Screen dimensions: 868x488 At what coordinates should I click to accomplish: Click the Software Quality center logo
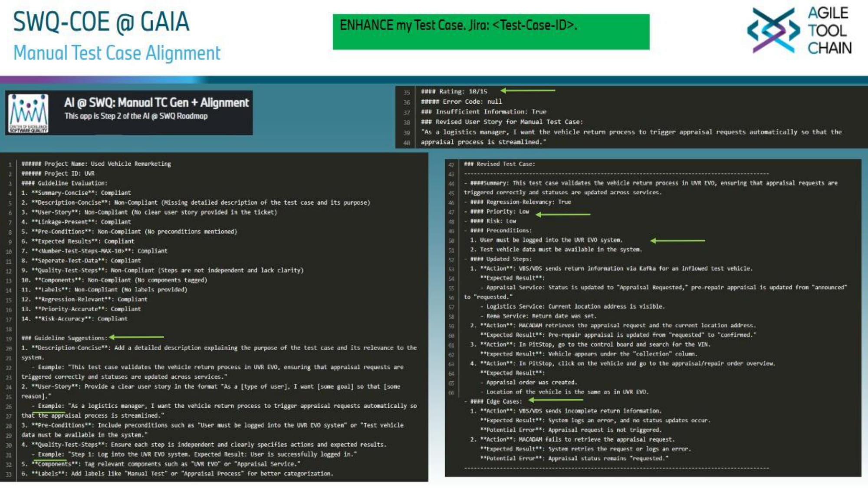(x=29, y=113)
